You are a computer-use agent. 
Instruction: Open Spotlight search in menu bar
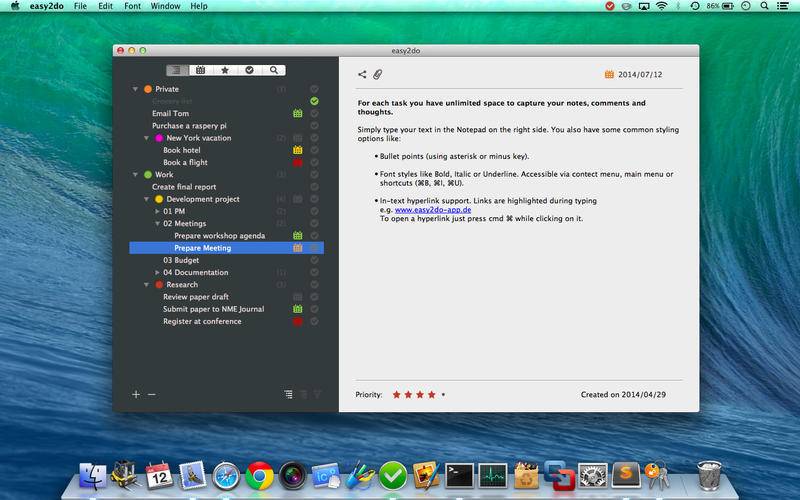coord(764,6)
